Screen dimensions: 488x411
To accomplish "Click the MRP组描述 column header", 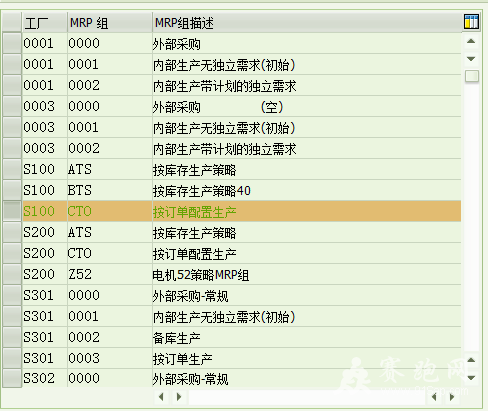I will pos(307,23).
